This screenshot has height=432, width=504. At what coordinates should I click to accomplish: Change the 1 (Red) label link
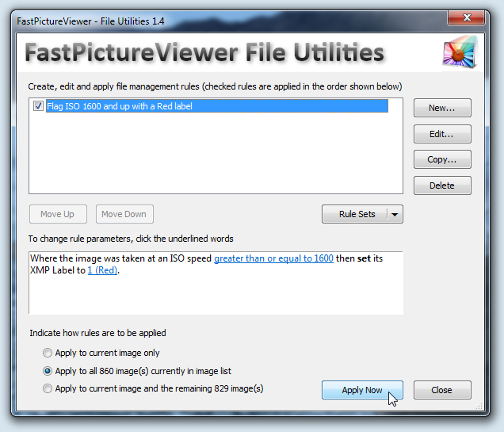[102, 270]
